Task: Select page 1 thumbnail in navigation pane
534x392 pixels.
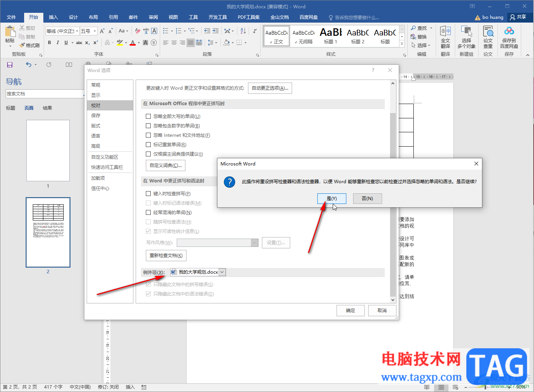Action: [x=48, y=151]
